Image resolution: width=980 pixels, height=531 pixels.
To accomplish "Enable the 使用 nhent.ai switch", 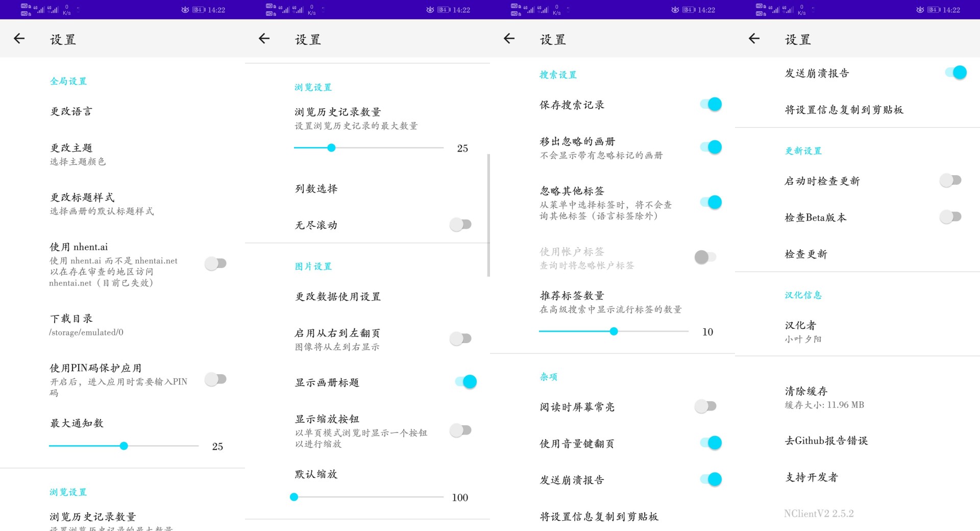I will [x=215, y=263].
